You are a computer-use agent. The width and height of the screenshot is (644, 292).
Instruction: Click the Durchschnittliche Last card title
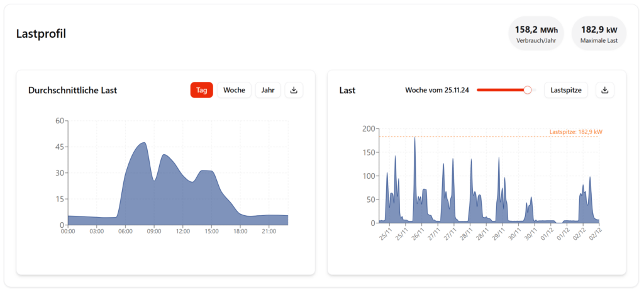coord(72,91)
